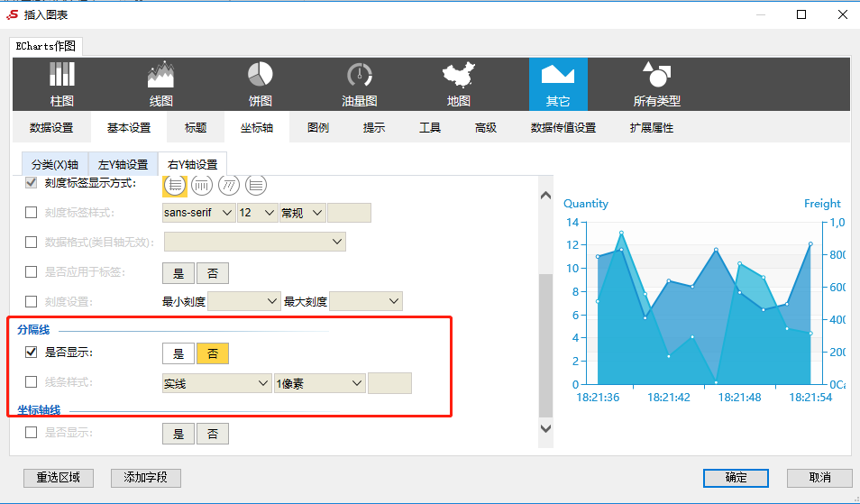Switch to the 图例 tab
This screenshot has height=504, width=860.
318,128
